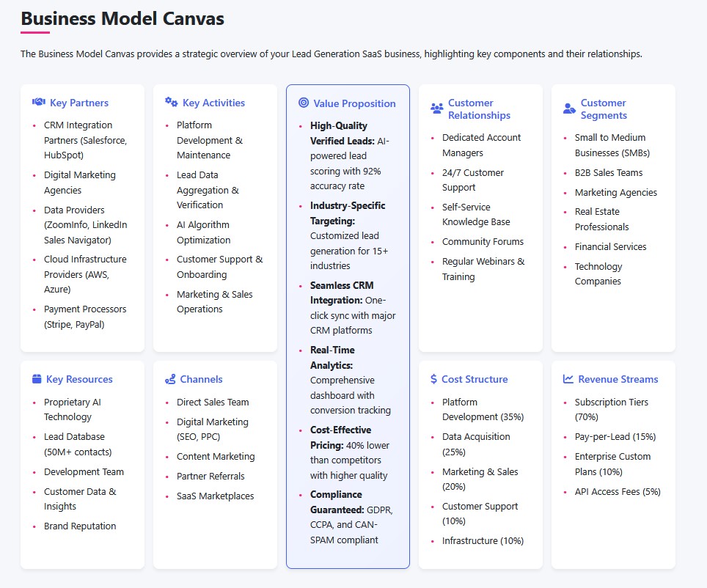
Task: Click the Business Model Canvas page title
Action: (122, 18)
